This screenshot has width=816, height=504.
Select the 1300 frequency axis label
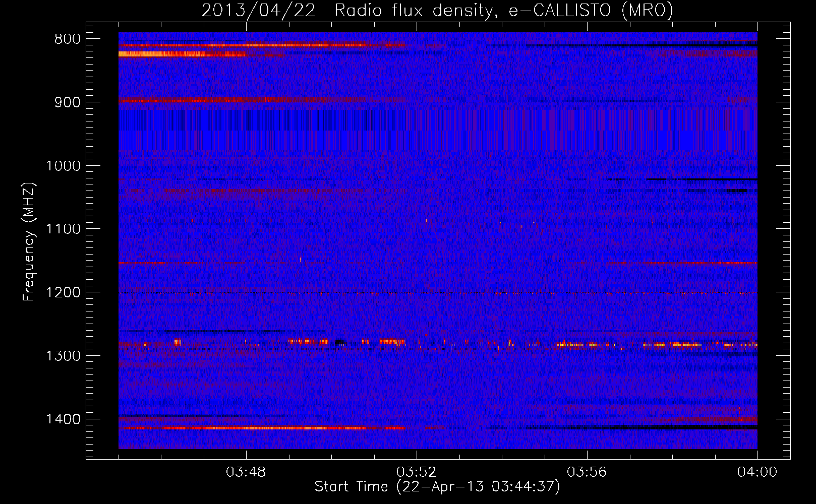[63, 356]
